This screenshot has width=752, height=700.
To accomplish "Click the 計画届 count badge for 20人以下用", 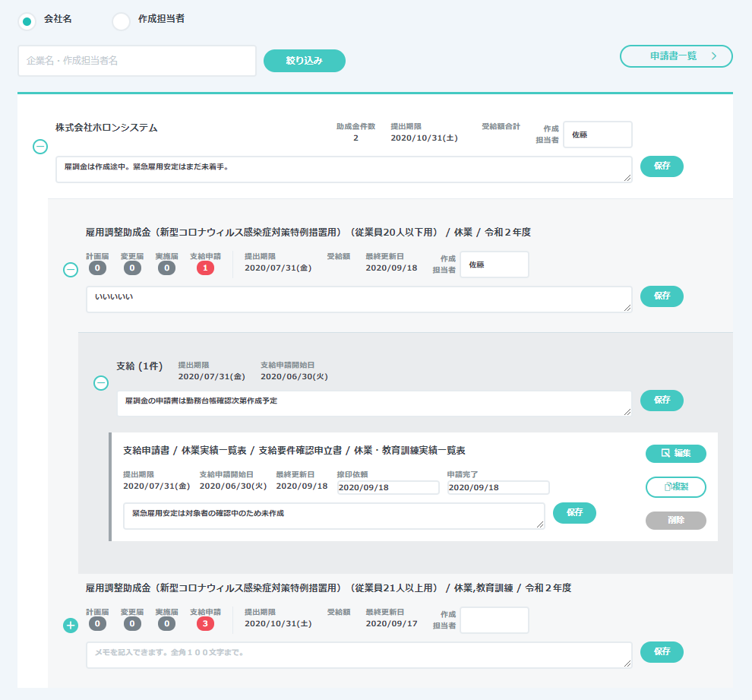I will coord(97,268).
